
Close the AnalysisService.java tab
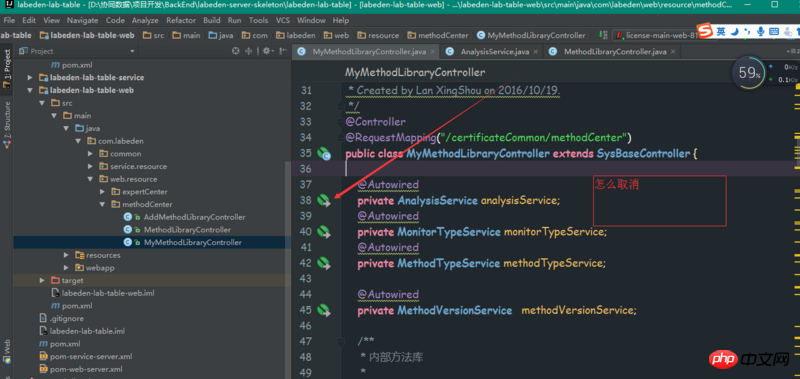tap(535, 52)
